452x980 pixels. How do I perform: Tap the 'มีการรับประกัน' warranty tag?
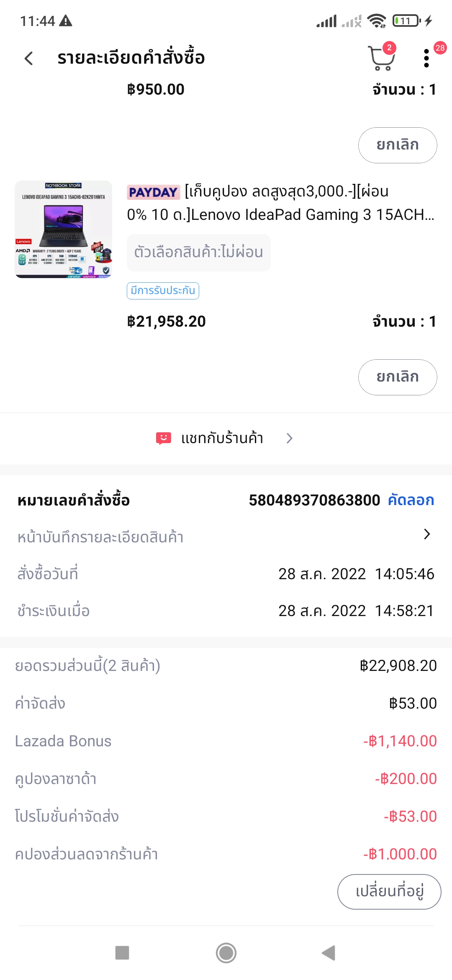[x=163, y=291]
